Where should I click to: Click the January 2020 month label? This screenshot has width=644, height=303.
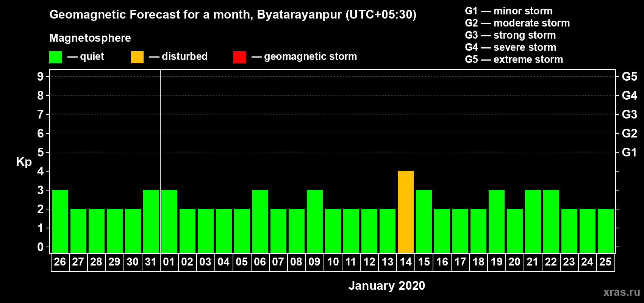(387, 286)
